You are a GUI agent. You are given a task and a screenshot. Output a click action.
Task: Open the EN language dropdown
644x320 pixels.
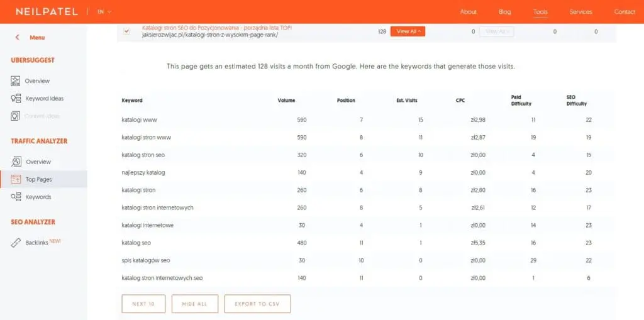104,12
